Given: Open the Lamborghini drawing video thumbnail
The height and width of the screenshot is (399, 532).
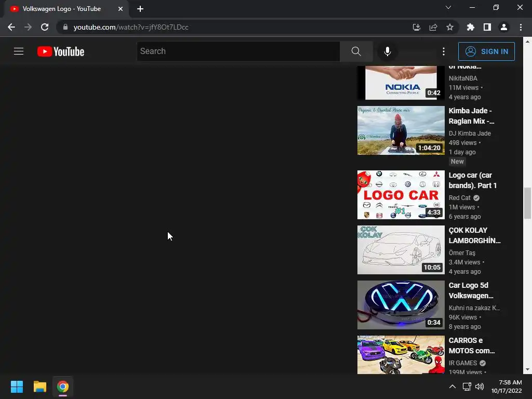Looking at the screenshot, I should pyautogui.click(x=401, y=250).
